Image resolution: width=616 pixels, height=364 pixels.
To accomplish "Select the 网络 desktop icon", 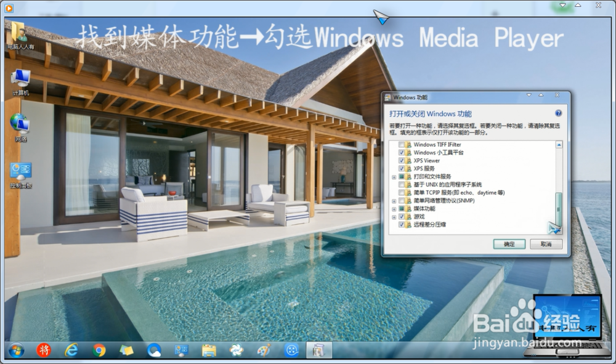I will pyautogui.click(x=20, y=127).
